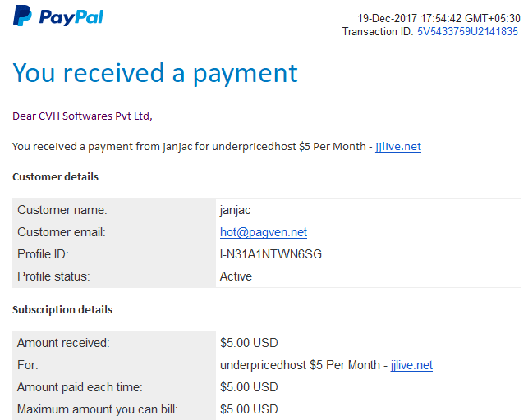Click the Amount received $5.00 USD value

tap(249, 343)
